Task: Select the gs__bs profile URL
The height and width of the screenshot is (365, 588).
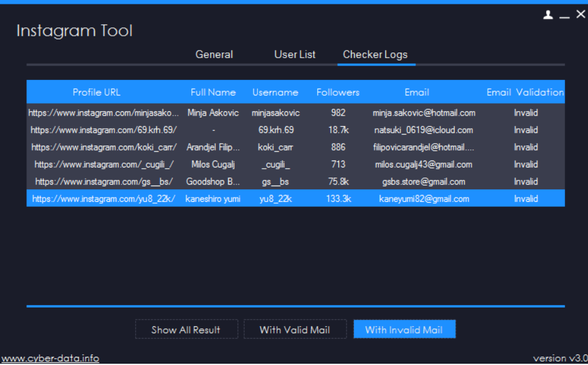Action: (104, 182)
